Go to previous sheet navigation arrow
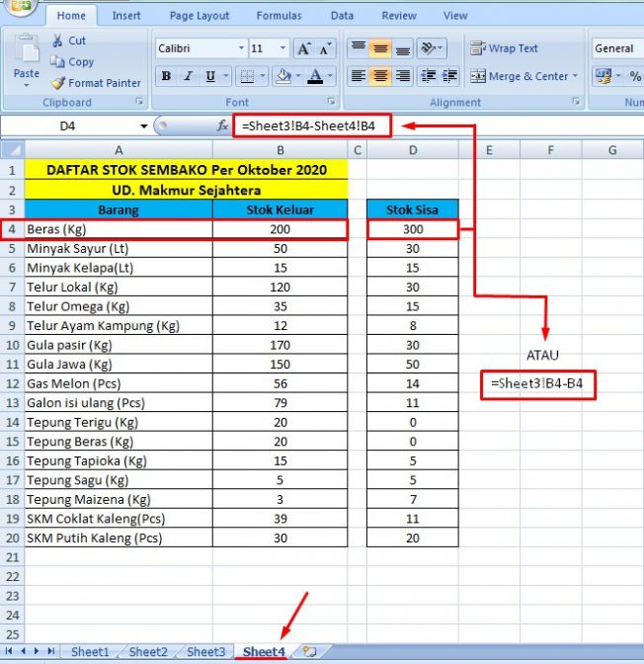644x664 pixels. [23, 651]
